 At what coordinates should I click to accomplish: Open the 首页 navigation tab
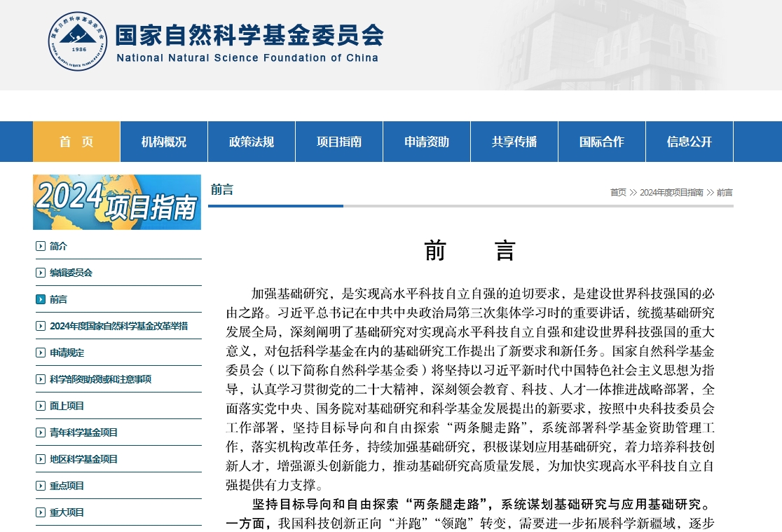click(76, 142)
